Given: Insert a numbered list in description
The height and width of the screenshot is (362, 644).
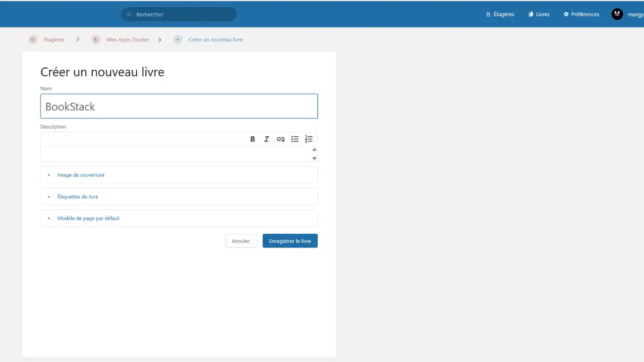Looking at the screenshot, I should tap(309, 139).
